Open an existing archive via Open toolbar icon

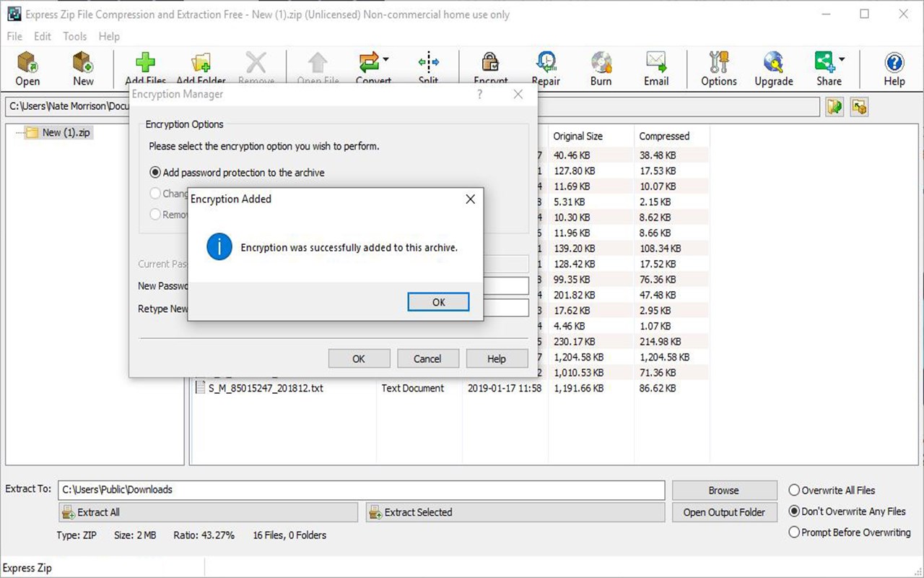pyautogui.click(x=27, y=69)
